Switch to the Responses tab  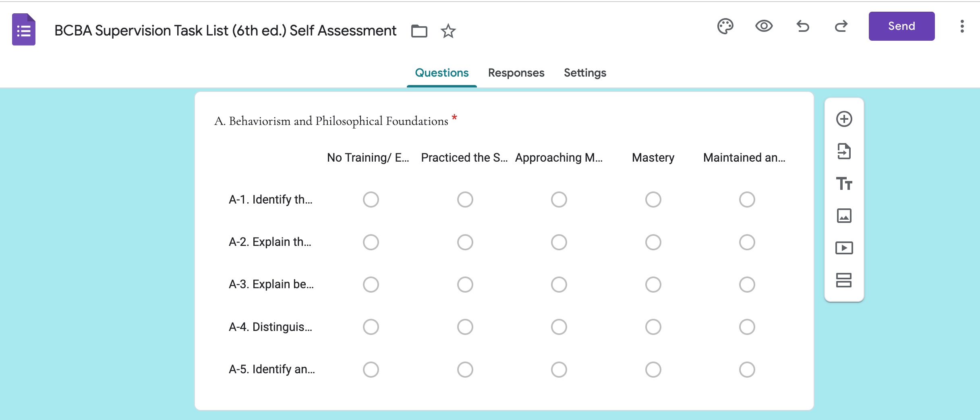(516, 73)
